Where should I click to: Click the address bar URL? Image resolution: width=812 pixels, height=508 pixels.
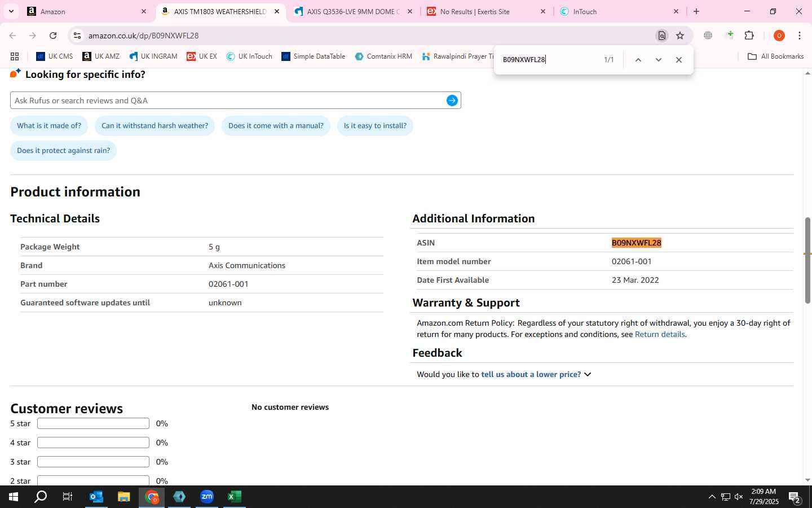tap(143, 36)
